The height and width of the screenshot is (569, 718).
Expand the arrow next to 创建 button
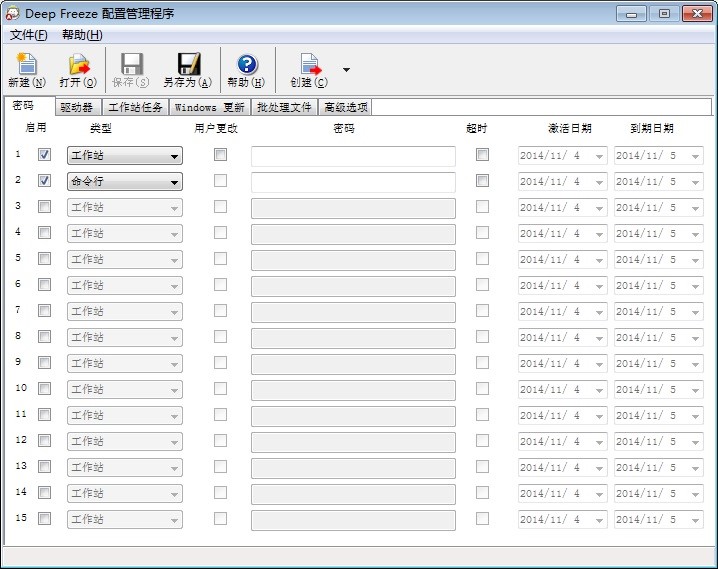point(346,70)
